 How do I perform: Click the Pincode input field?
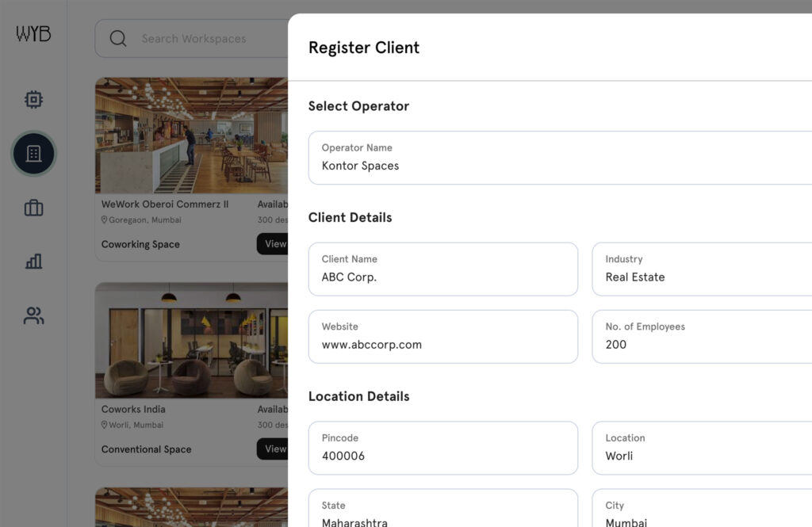click(x=442, y=448)
